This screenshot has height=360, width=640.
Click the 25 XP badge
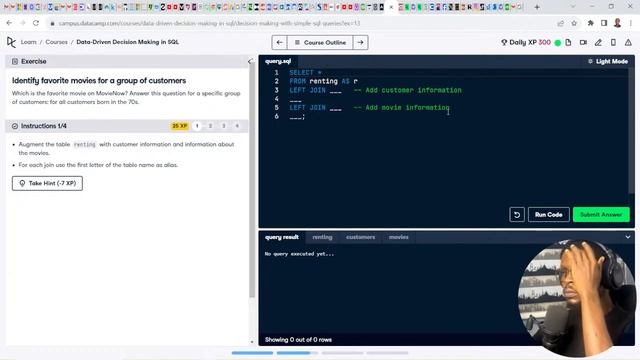click(180, 126)
